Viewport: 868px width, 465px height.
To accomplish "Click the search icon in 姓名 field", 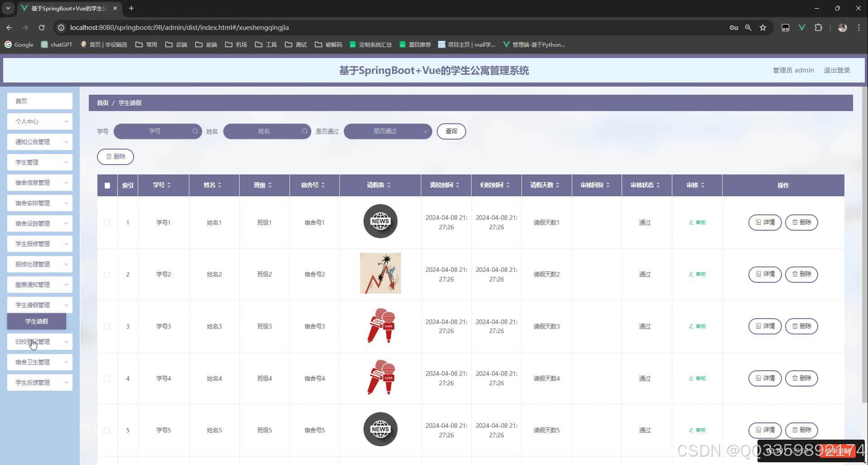I will tap(304, 131).
